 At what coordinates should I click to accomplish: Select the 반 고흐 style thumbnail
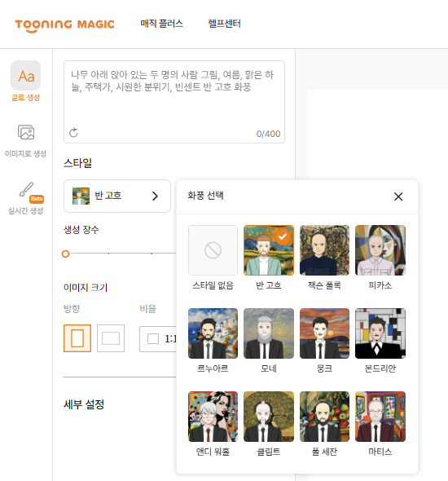[x=269, y=250]
